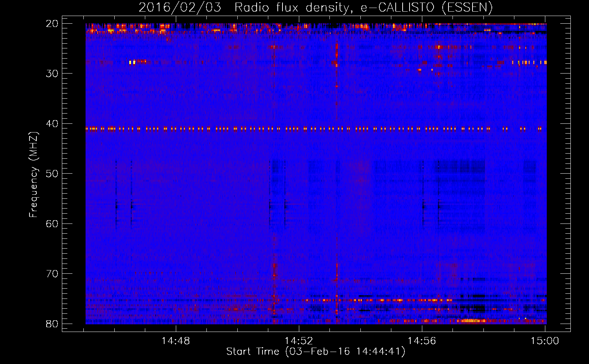Click the "Frequency (MHZ)" axis label

(x=33, y=175)
